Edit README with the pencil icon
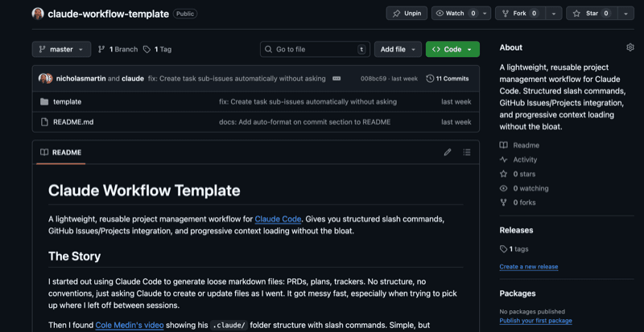The width and height of the screenshot is (644, 332). [448, 152]
